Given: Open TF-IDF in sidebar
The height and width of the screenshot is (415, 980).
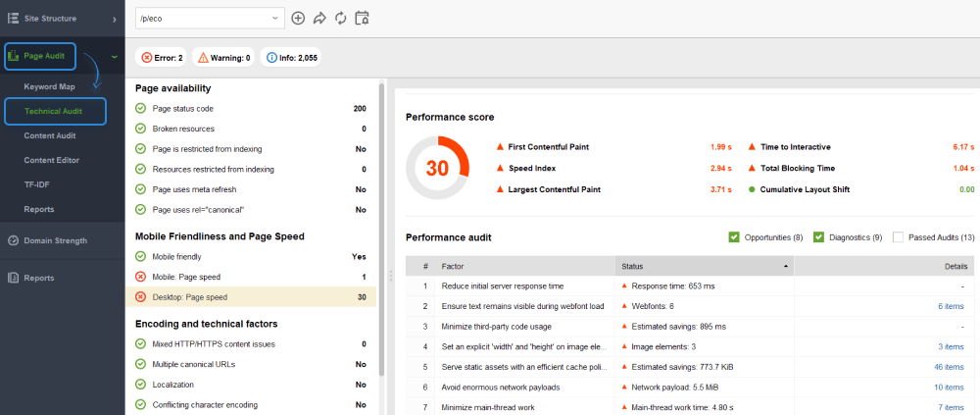Looking at the screenshot, I should (35, 184).
